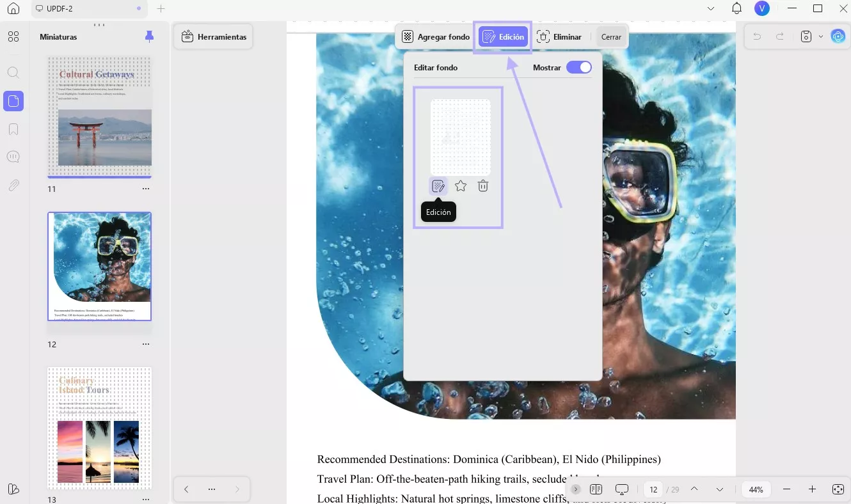Click the Cerrar button
The height and width of the screenshot is (504, 851).
click(611, 37)
